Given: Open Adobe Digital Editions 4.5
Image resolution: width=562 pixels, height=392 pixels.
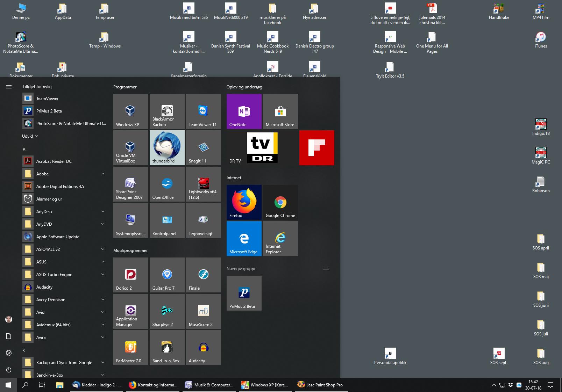Looking at the screenshot, I should pyautogui.click(x=64, y=186).
